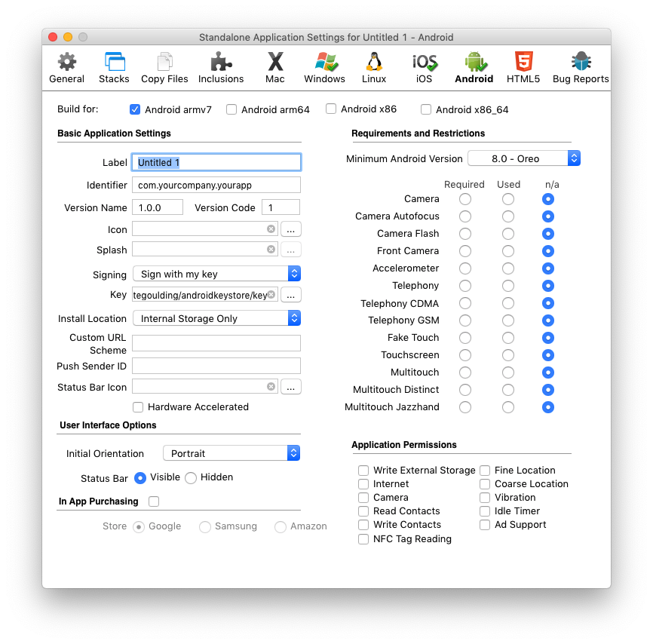The width and height of the screenshot is (653, 644).
Task: Set Fake Touch to Used
Action: click(x=508, y=338)
